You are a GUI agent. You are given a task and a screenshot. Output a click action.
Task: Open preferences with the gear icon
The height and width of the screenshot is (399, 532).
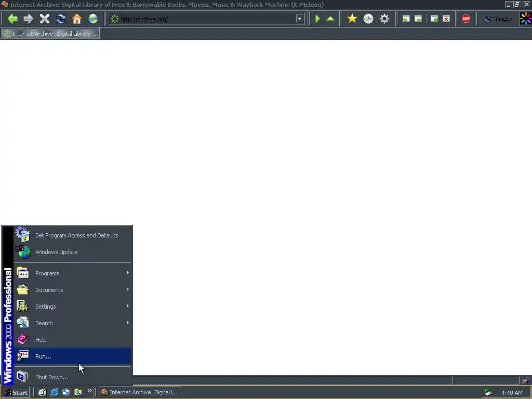384,19
